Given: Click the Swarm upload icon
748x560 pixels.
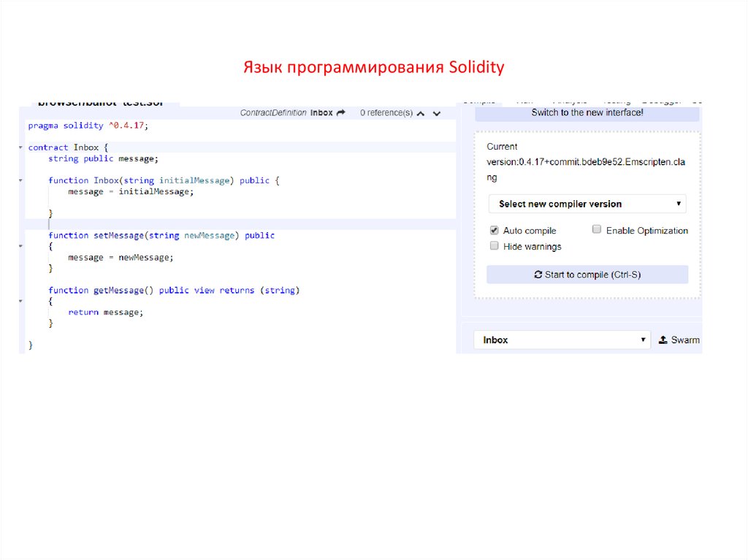Looking at the screenshot, I should tap(663, 340).
